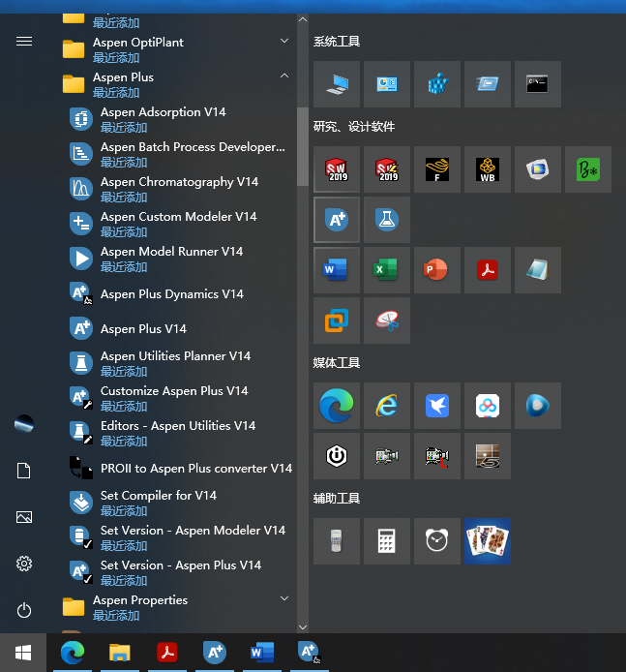Open Aspen Utilities Planner V14
This screenshot has width=626, height=672.
coord(178,363)
